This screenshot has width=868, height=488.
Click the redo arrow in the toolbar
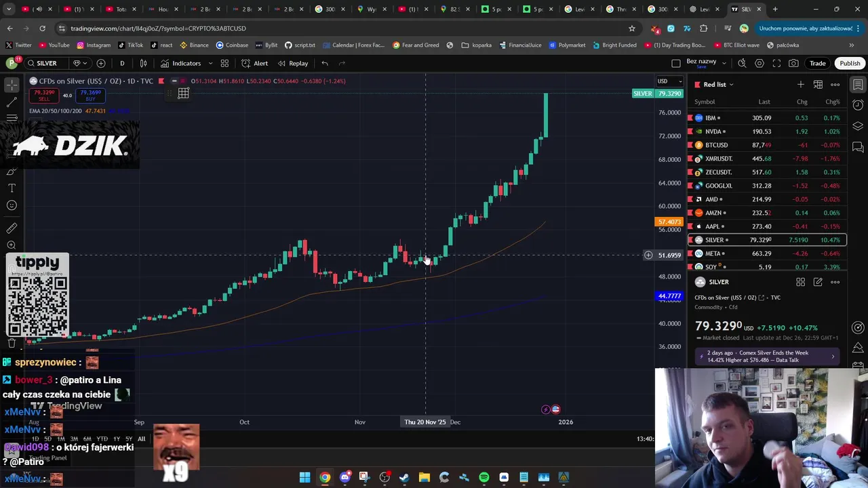tap(342, 63)
